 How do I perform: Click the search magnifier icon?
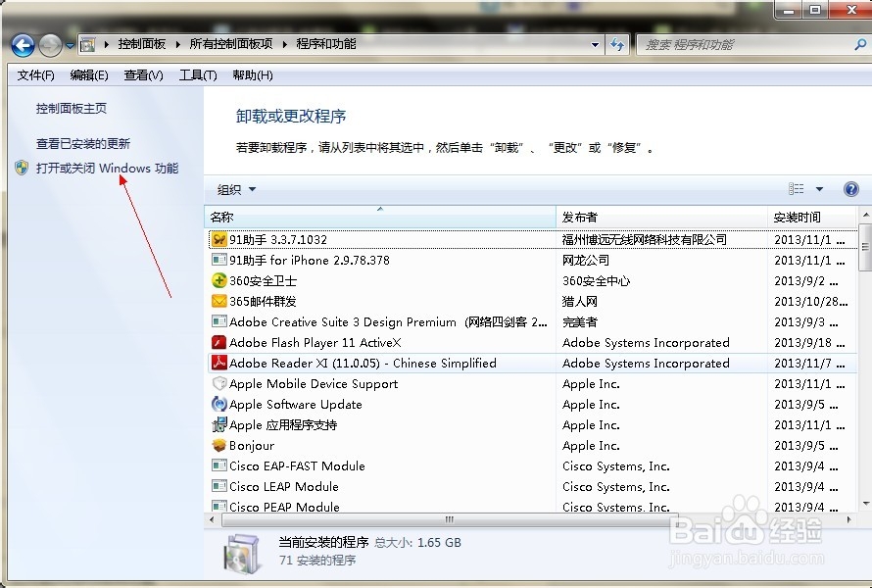(x=860, y=44)
